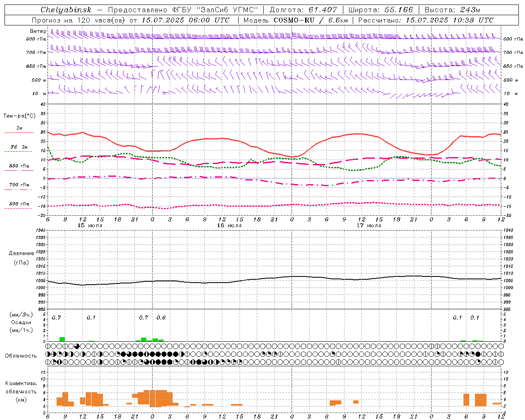Click the 'Высота: 243м' value
525x420 pixels.
tap(452, 10)
